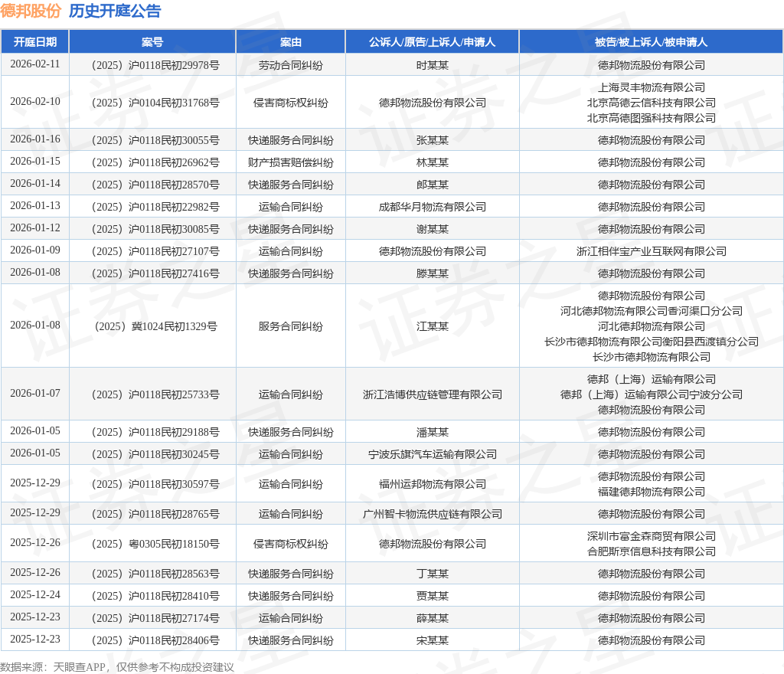Click defendant 德邦（上海）运输有限公司宁波分公司
The width and height of the screenshot is (784, 674).
click(651, 394)
